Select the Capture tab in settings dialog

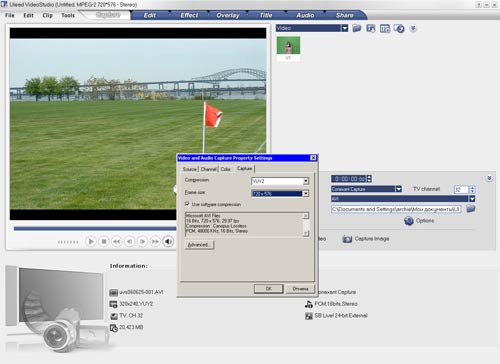(x=244, y=169)
